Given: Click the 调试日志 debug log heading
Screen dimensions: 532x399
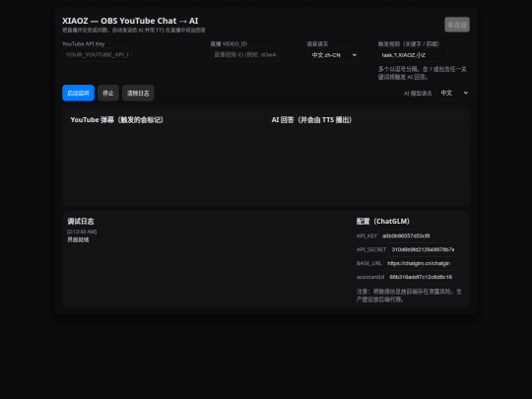Looking at the screenshot, I should 81,222.
